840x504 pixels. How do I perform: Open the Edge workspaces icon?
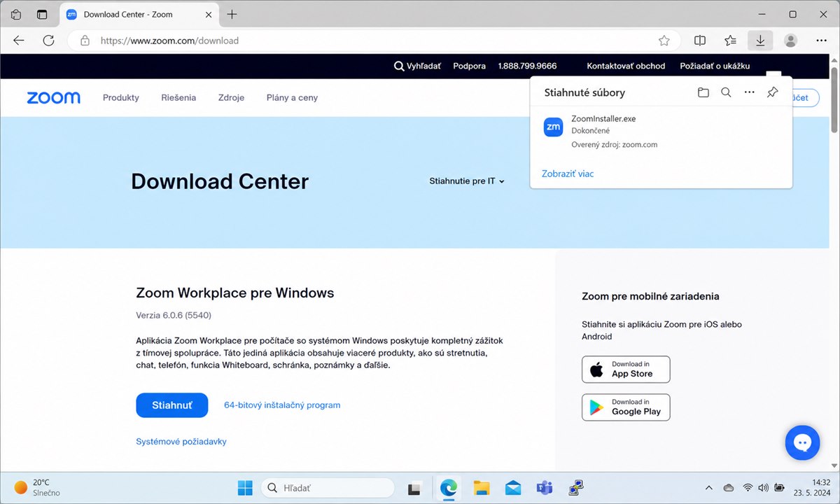coord(16,14)
